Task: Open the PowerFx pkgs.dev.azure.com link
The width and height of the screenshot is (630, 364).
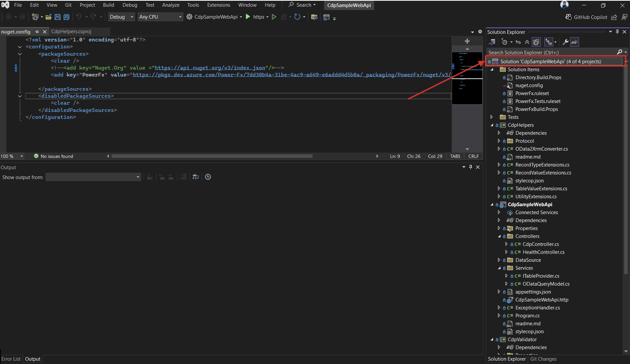Action: tap(292, 75)
